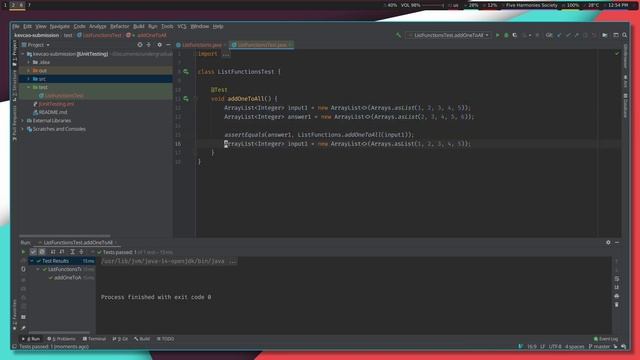Click workspace number 2 in top bar

[x=13, y=5]
